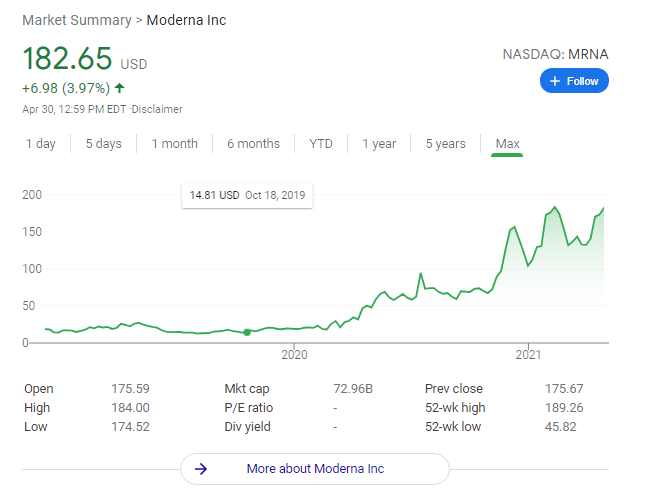Click the arrow icon beside More about Moderna
655x490 pixels.
(x=201, y=468)
